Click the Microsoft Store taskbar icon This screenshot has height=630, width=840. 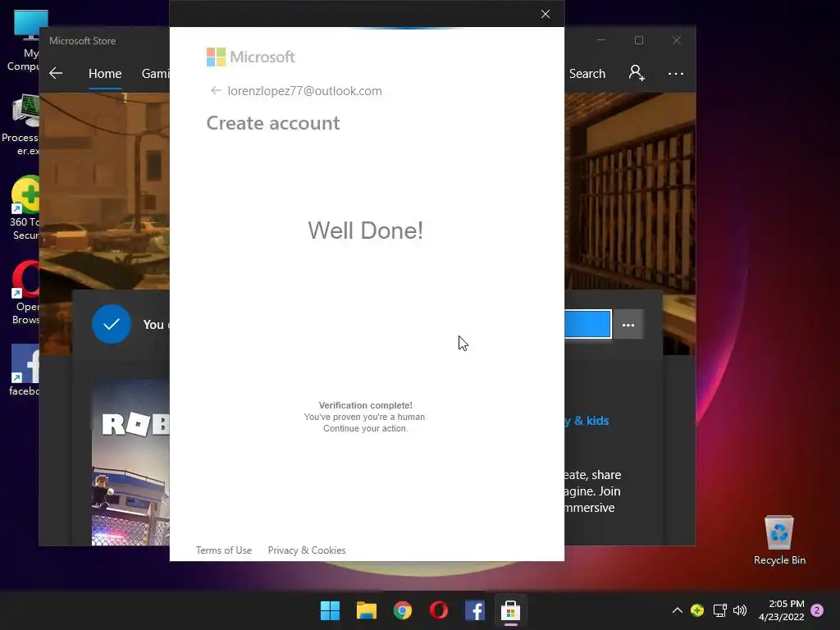point(510,610)
